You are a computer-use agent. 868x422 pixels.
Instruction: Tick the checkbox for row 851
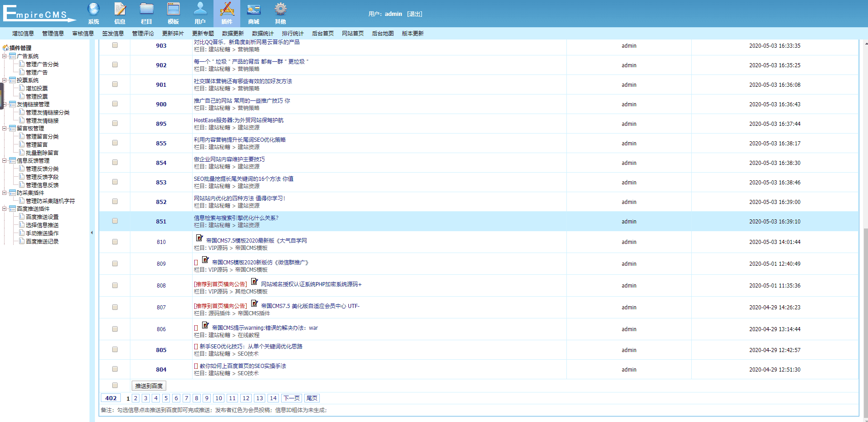pyautogui.click(x=115, y=221)
